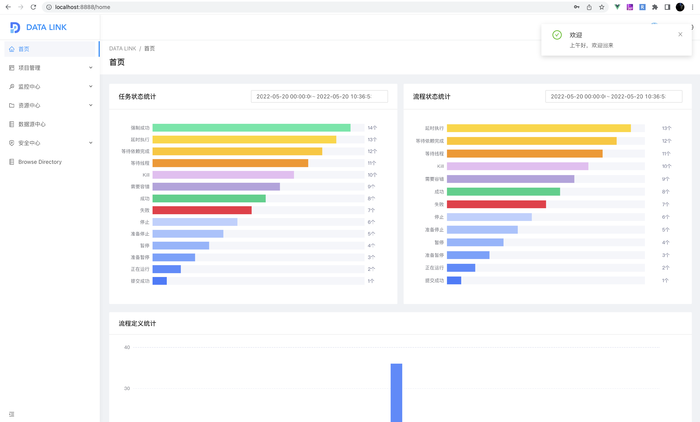The width and height of the screenshot is (700, 422).
Task: Click the share page icon in address bar
Action: pyautogui.click(x=589, y=7)
